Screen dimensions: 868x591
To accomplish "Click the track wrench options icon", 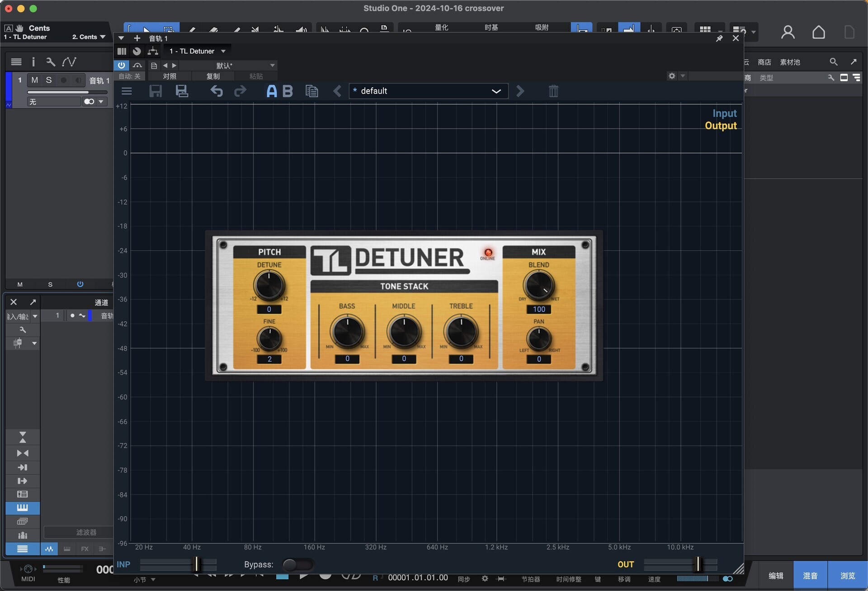I will pyautogui.click(x=50, y=62).
